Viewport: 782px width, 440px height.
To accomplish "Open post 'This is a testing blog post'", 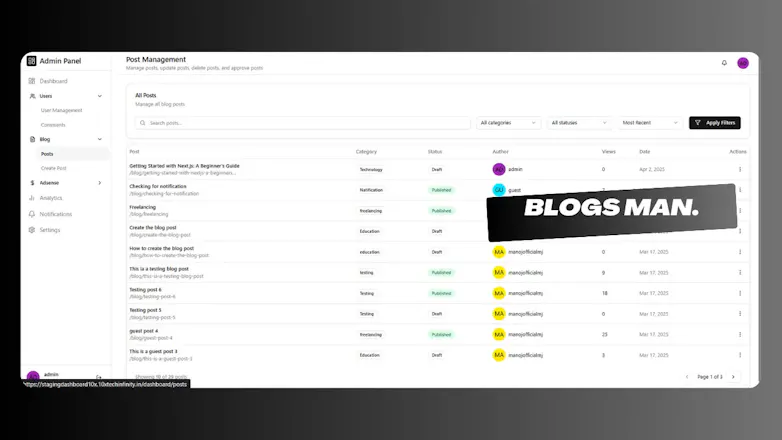I will (159, 269).
